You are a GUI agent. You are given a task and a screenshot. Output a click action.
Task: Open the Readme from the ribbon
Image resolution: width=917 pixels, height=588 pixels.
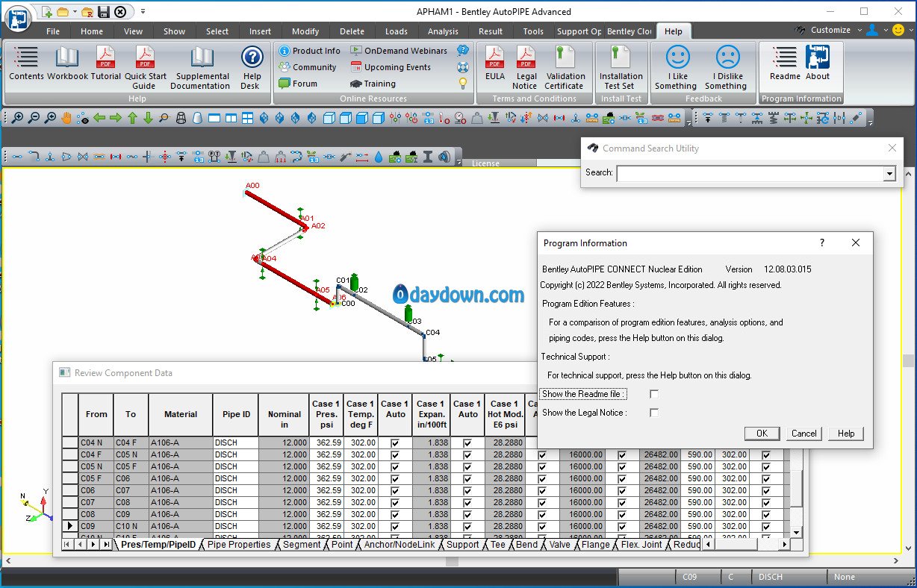tap(785, 63)
